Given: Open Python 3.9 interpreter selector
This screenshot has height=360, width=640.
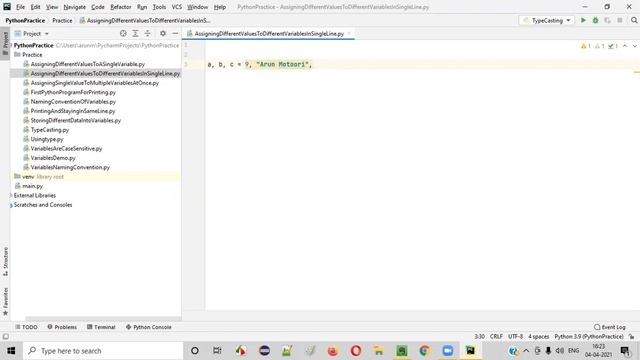Looking at the screenshot, I should (589, 337).
